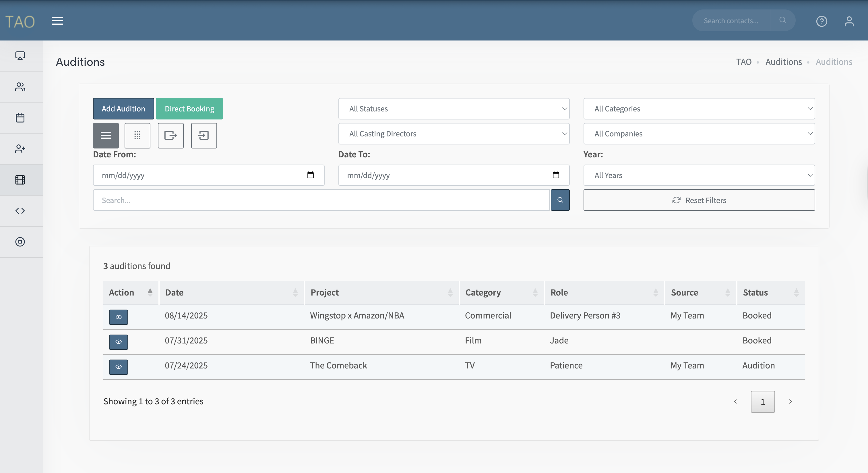Open the user profile icon
The image size is (868, 473).
[x=849, y=21]
